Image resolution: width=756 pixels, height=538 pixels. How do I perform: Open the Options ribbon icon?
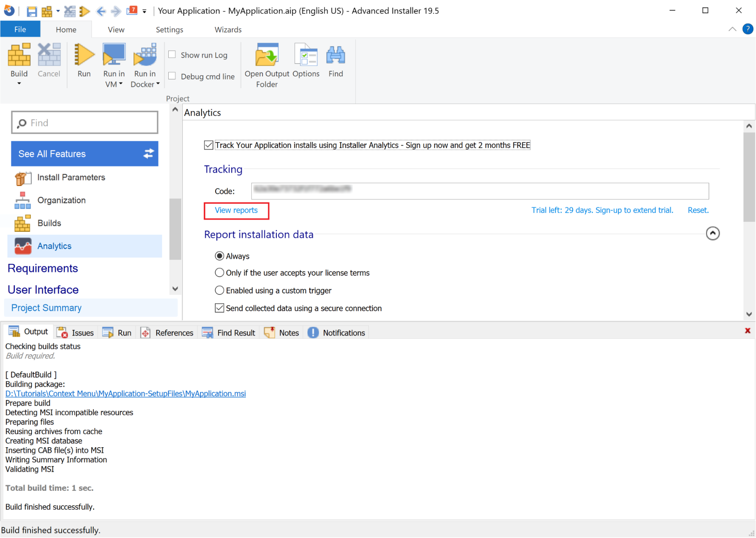click(x=306, y=54)
